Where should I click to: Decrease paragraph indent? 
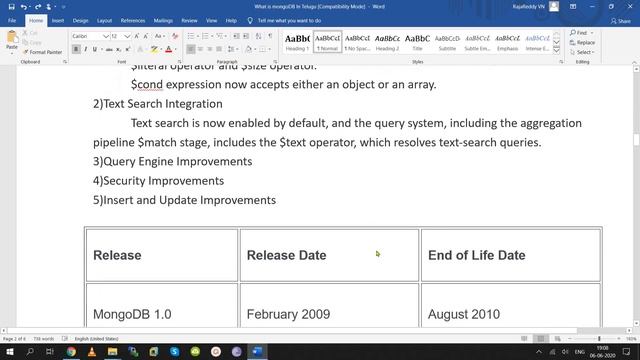pyautogui.click(x=236, y=36)
